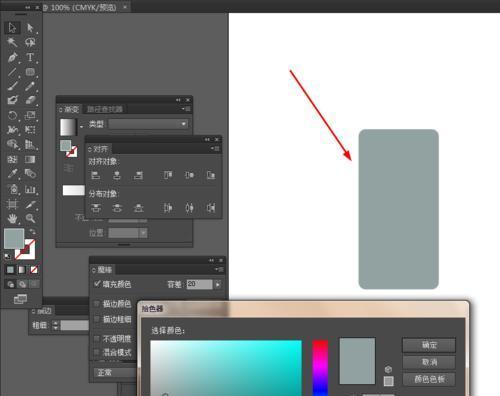Click the 确定 button in color picker
Viewport: 500px width, 396px height.
[x=429, y=345]
